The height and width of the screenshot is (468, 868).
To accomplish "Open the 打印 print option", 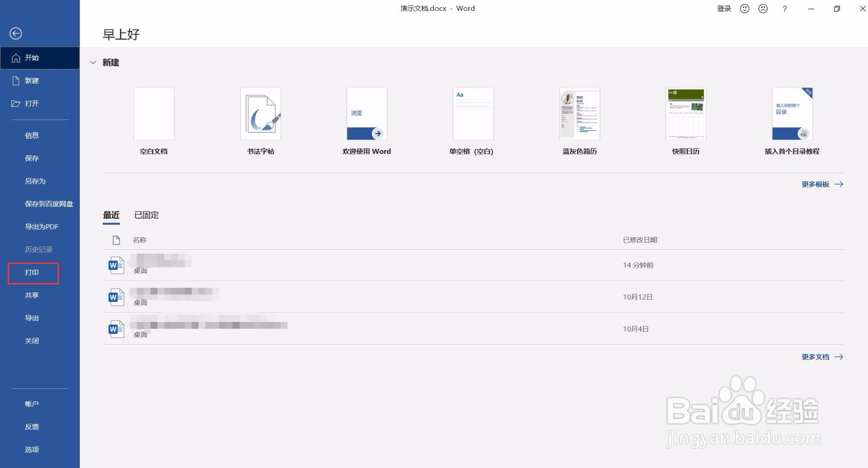I will click(x=33, y=273).
